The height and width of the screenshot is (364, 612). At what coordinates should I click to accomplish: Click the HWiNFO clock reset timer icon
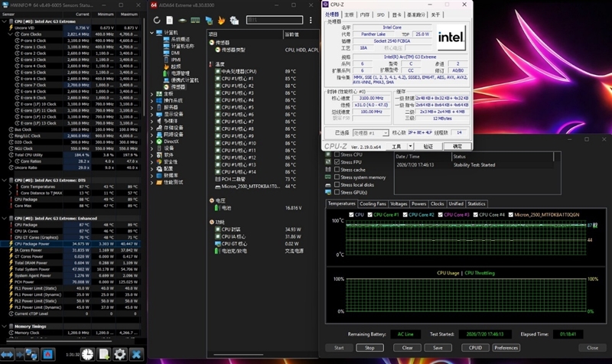coord(87,354)
